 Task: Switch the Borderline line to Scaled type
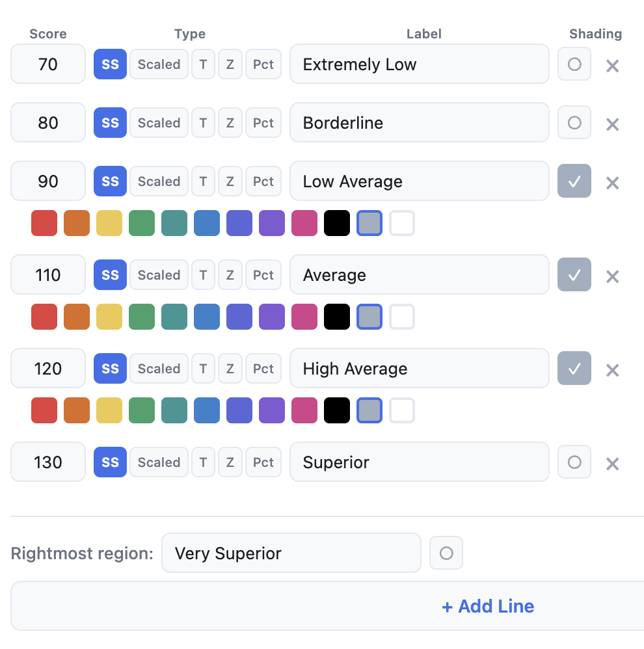(x=159, y=122)
